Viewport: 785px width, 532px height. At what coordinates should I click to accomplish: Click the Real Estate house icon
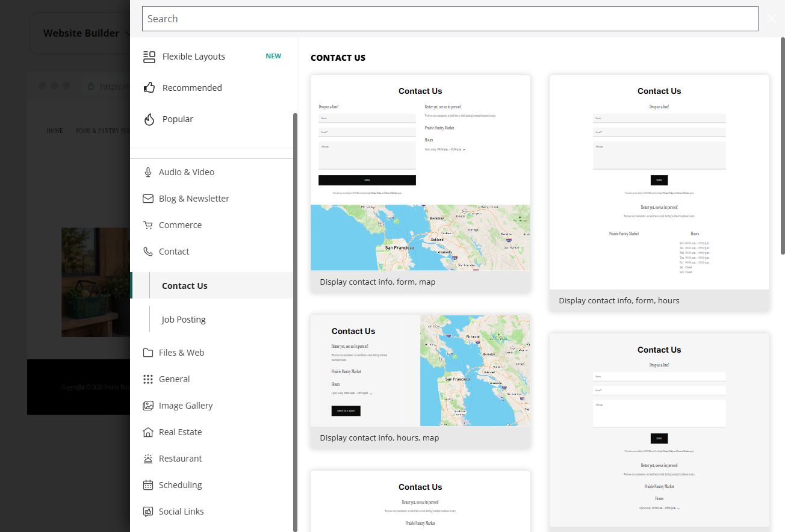(x=148, y=432)
